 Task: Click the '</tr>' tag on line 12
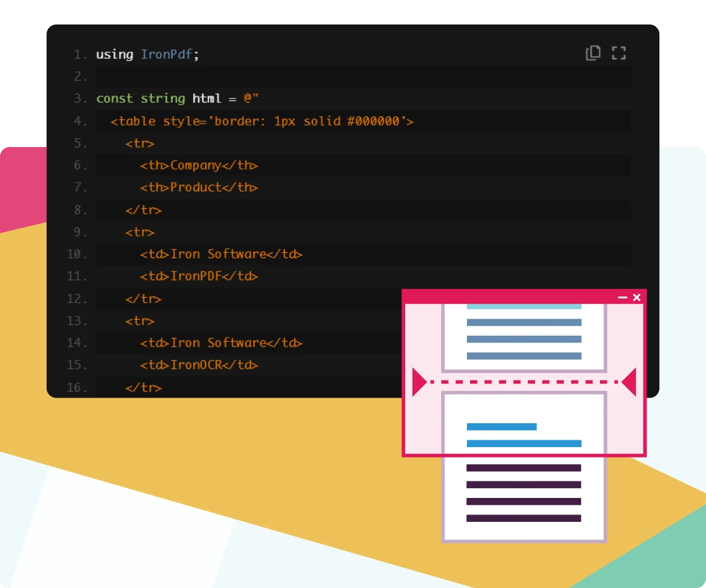pyautogui.click(x=143, y=298)
